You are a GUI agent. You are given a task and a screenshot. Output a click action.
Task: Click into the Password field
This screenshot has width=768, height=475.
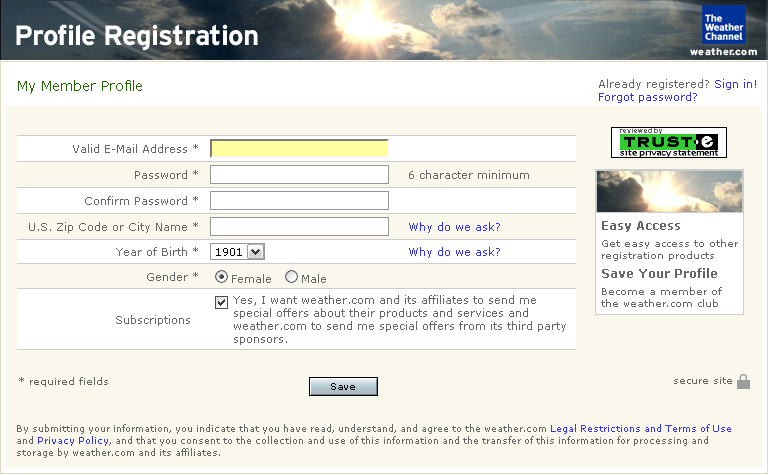click(x=299, y=175)
